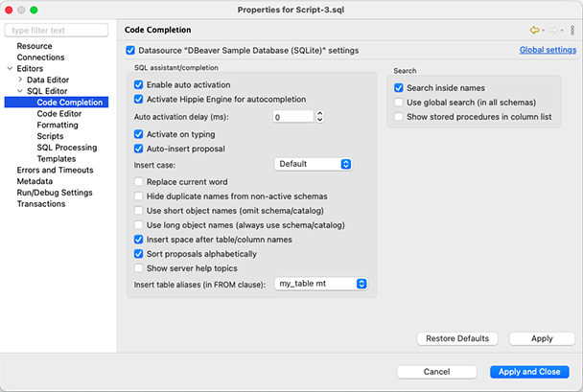Screen dimensions: 583x392
Task: Expand the Data Editor tree node
Action: click(x=20, y=80)
